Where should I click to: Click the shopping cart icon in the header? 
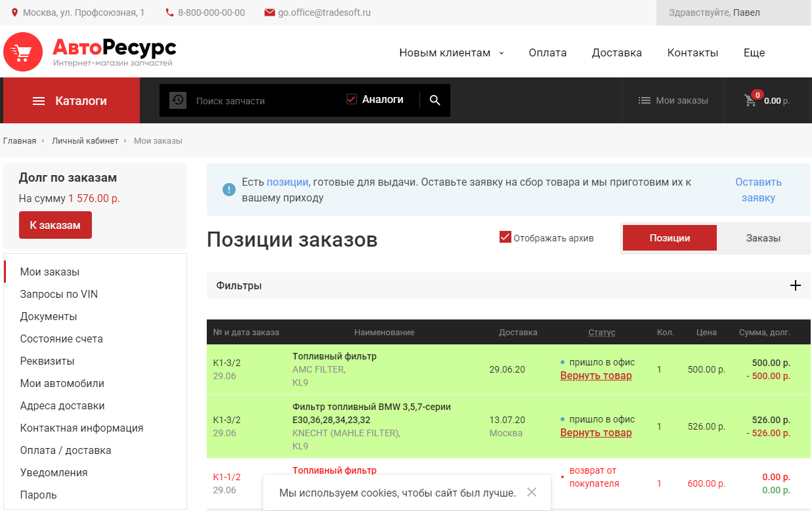(x=750, y=100)
